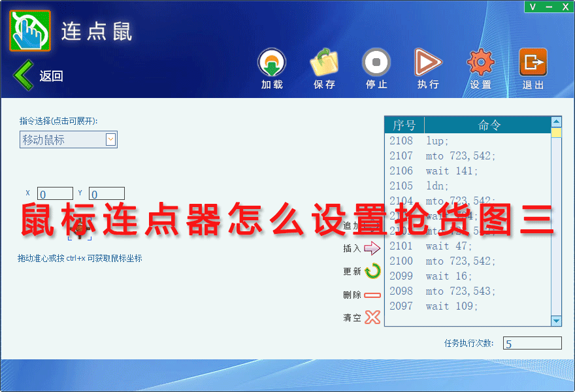575x392 pixels.
Task: Click the Y coordinate input field
Action: click(x=107, y=193)
